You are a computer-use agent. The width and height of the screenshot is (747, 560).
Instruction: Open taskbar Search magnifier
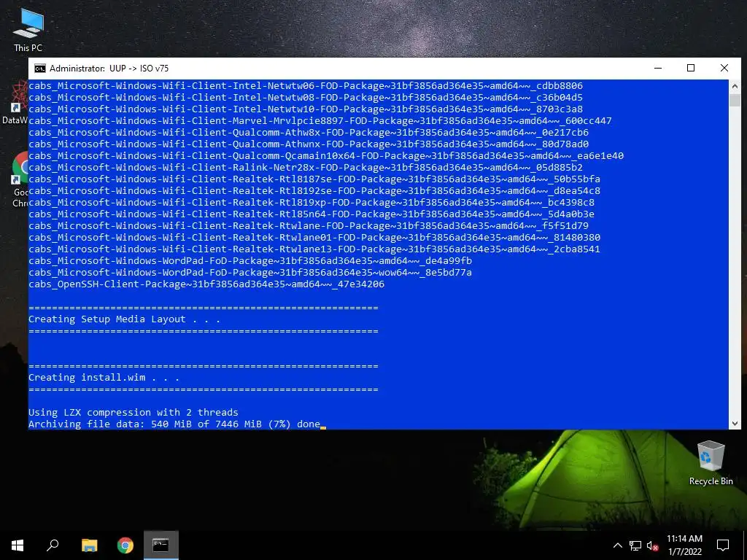[53, 545]
